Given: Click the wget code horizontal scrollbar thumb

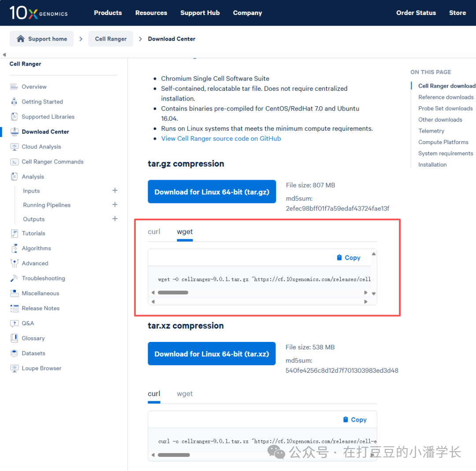Looking at the screenshot, I should 173,293.
